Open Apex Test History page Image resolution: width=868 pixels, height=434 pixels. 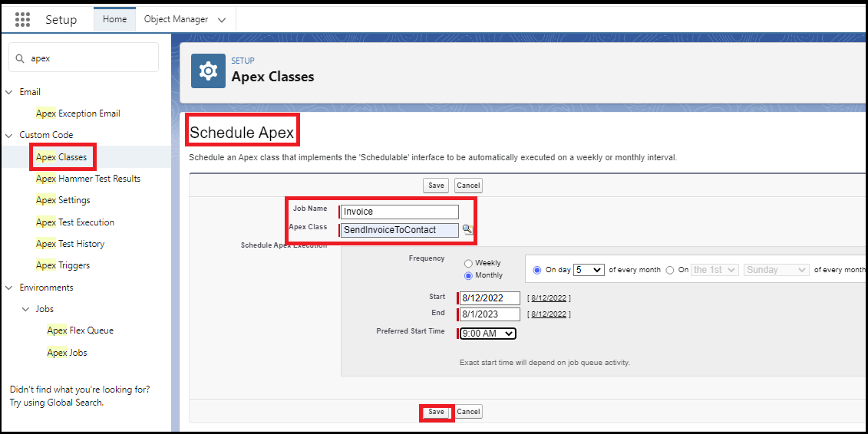click(71, 244)
